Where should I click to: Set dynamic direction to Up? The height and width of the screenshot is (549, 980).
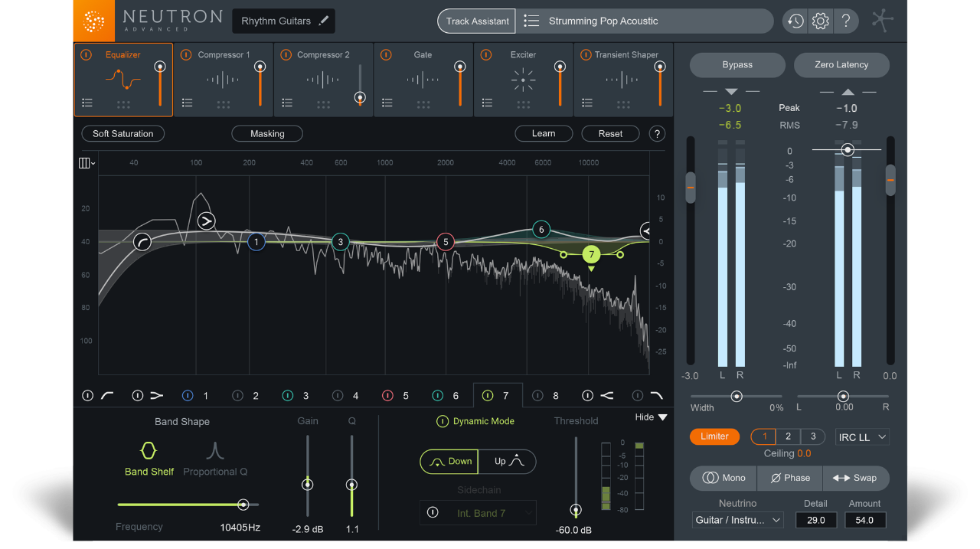pyautogui.click(x=508, y=462)
